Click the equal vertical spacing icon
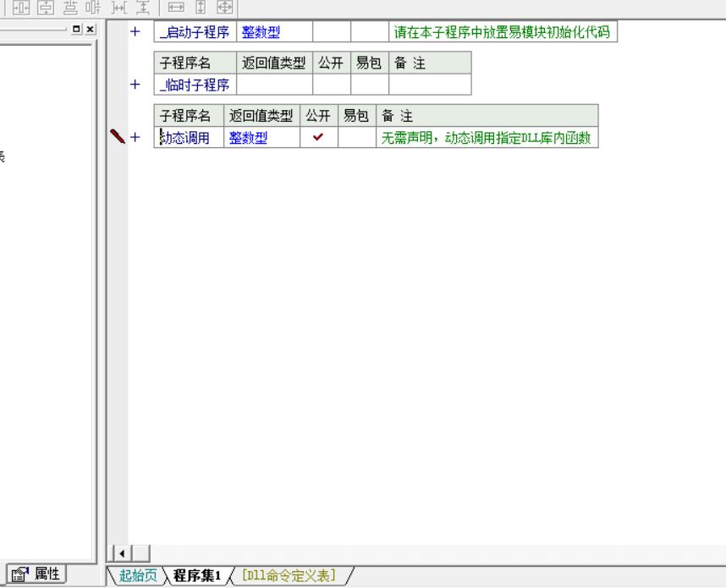This screenshot has width=726, height=588. 143,7
